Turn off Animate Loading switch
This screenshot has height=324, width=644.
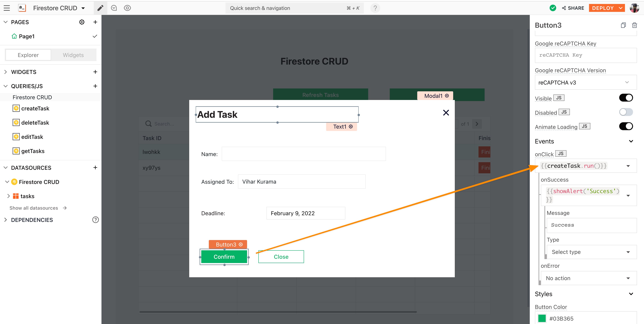pyautogui.click(x=626, y=126)
